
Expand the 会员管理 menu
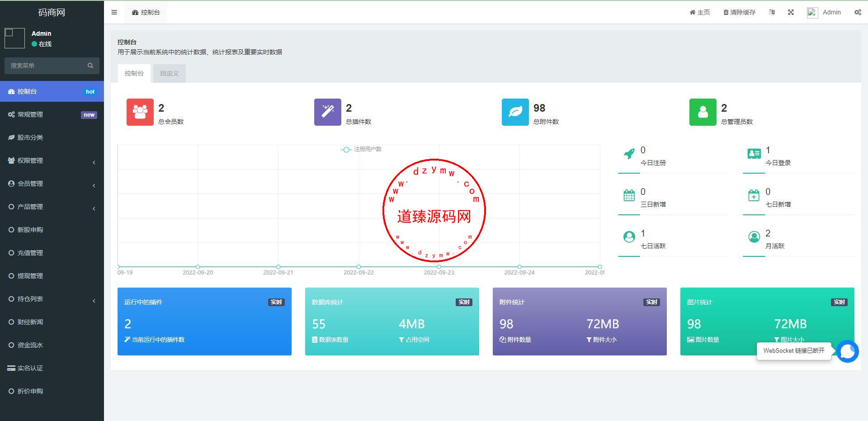pyautogui.click(x=52, y=184)
